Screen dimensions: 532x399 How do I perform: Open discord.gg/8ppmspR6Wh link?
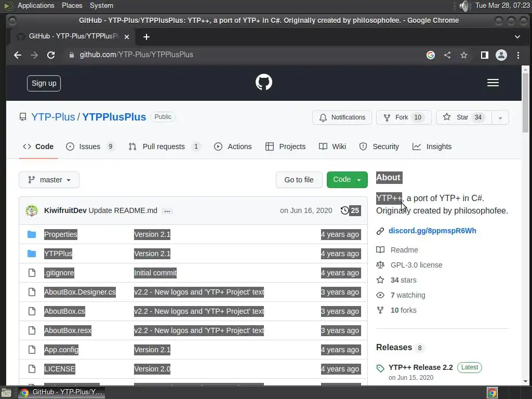pyautogui.click(x=432, y=231)
